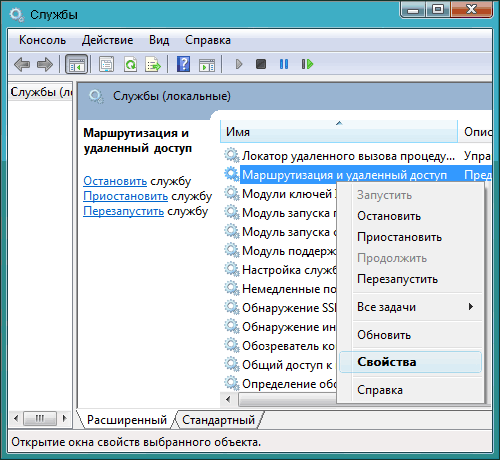Choose Остановить in the context menu
The height and width of the screenshot is (460, 500).
411,216
